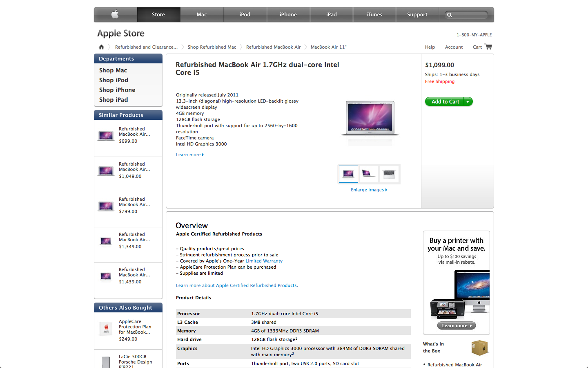Click the $1,439.00 refurbished MacBook Air title
588x368 pixels.
coord(134,272)
